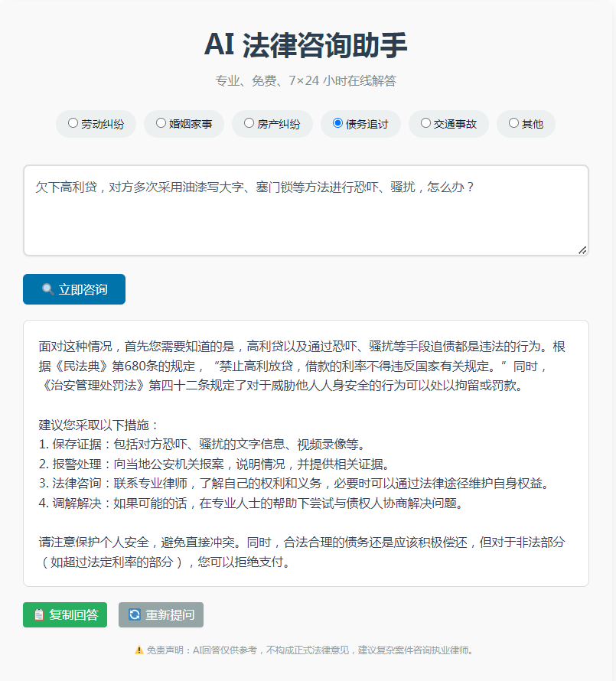Switch category to 房产纠纷

click(x=249, y=122)
